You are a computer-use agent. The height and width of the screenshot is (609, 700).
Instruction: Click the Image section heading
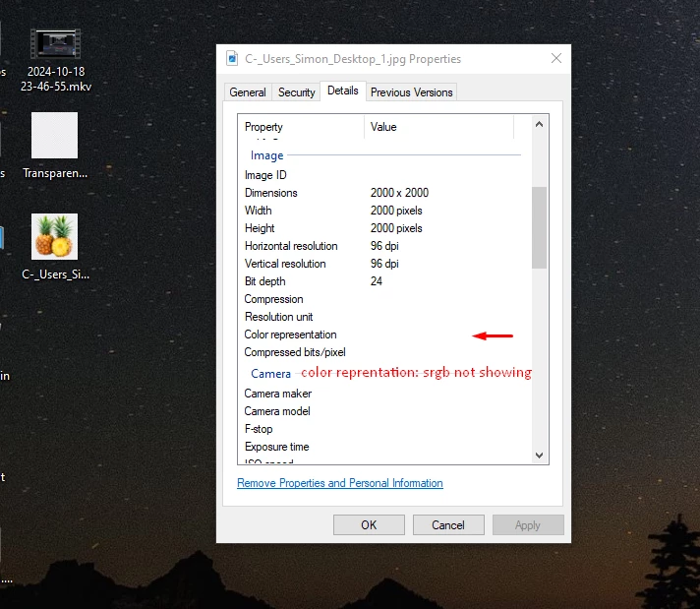(267, 155)
